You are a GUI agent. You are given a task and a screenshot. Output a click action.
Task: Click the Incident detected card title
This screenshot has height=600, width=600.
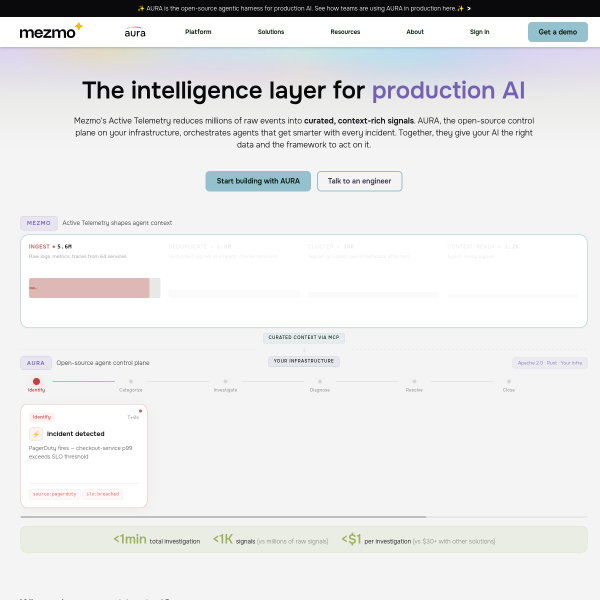pos(75,434)
